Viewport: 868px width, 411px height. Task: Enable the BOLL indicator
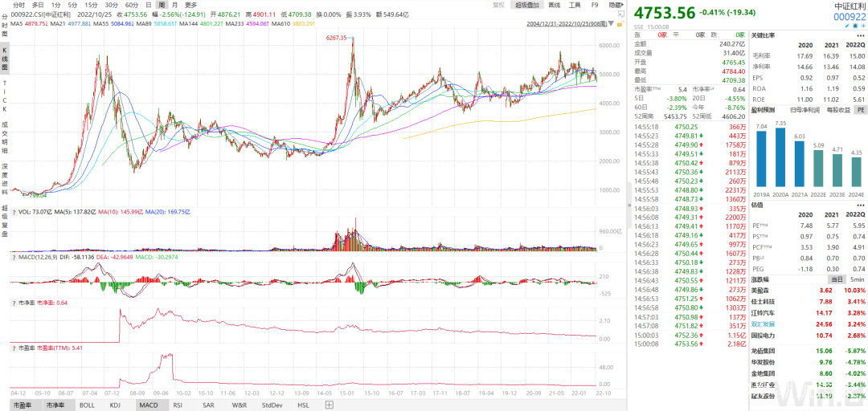pos(87,405)
